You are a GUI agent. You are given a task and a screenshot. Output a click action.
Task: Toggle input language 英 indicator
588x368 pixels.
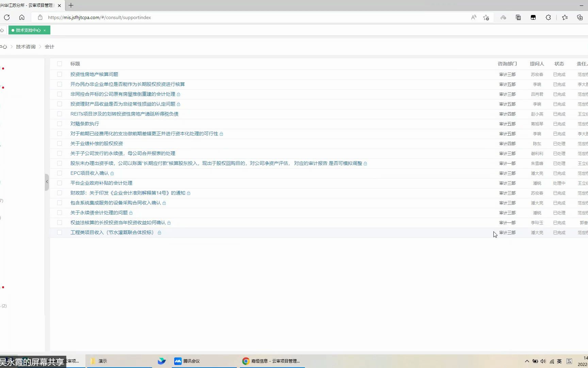[x=559, y=361]
